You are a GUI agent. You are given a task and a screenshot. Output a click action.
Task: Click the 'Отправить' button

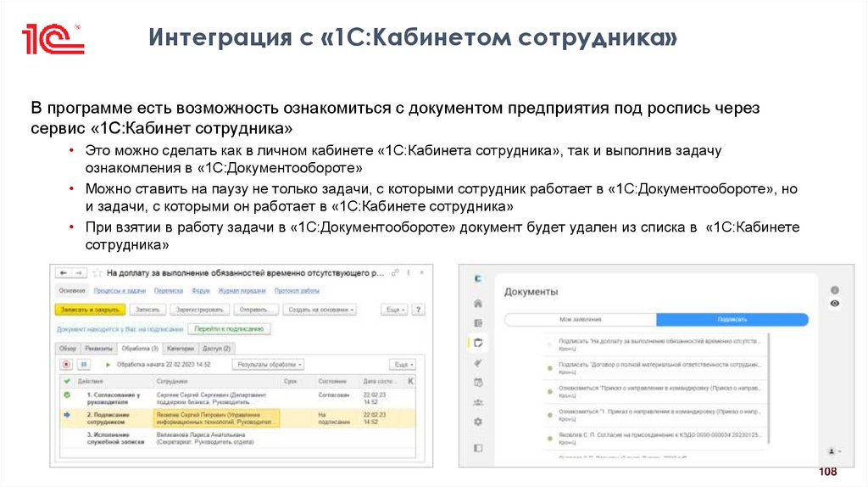click(255, 310)
